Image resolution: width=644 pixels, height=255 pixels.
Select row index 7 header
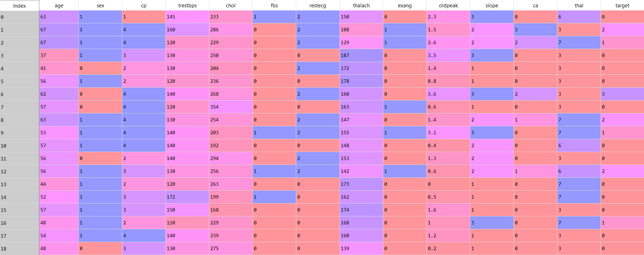point(19,107)
